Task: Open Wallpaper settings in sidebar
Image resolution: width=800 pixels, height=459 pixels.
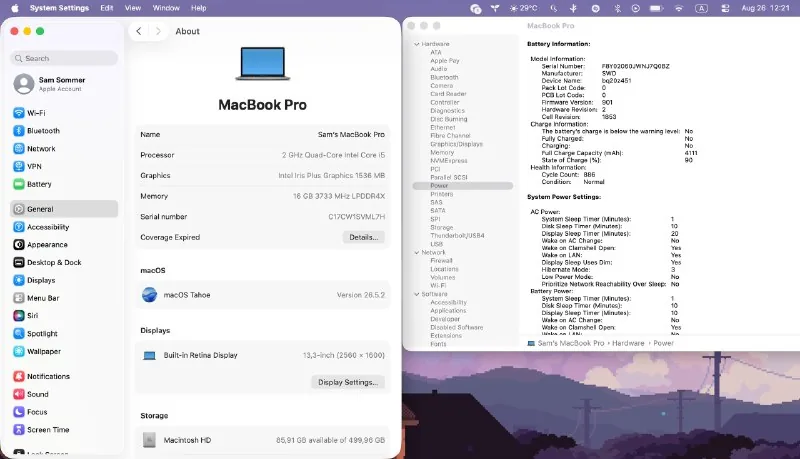Action: 64,351
